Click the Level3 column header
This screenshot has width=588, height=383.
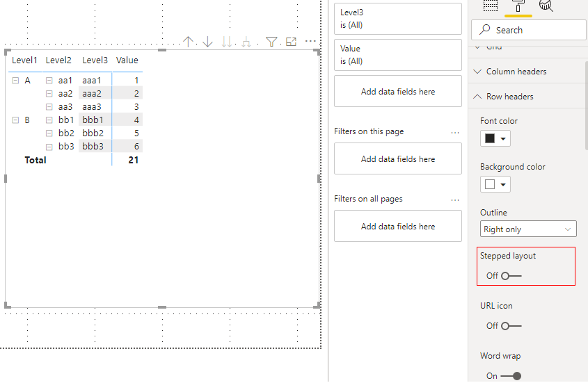pyautogui.click(x=95, y=60)
